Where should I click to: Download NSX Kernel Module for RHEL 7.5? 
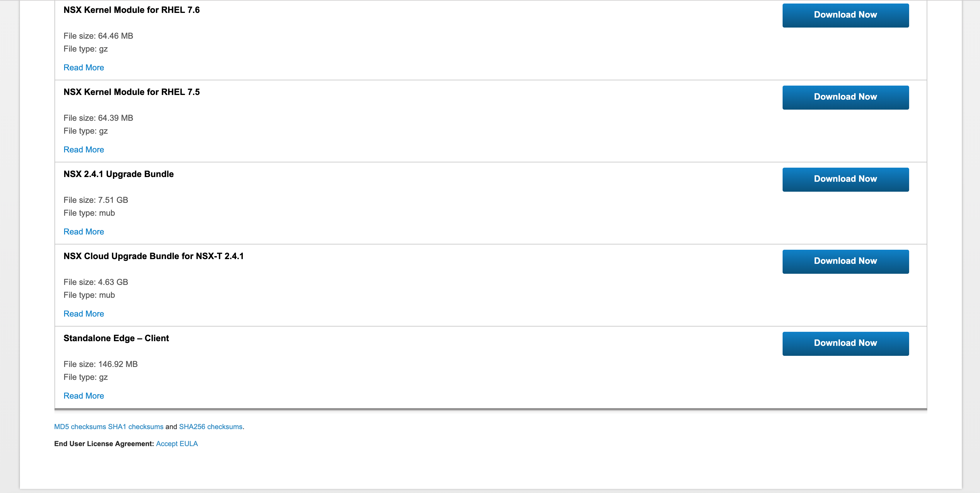tap(845, 98)
